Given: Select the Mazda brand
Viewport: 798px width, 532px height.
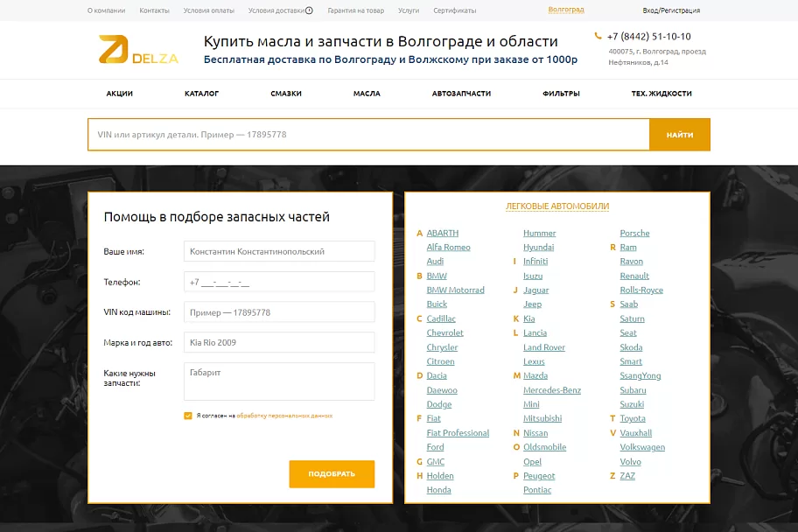Looking at the screenshot, I should [x=535, y=375].
